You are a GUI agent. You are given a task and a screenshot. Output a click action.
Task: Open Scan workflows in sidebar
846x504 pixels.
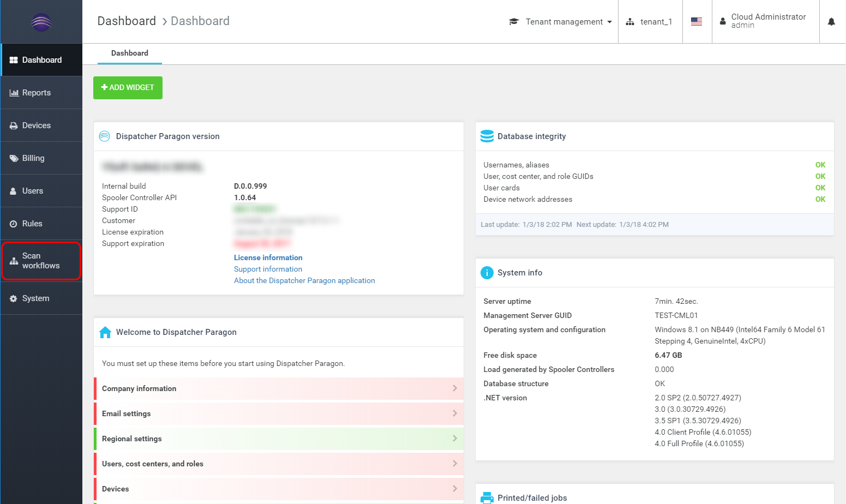tap(41, 261)
